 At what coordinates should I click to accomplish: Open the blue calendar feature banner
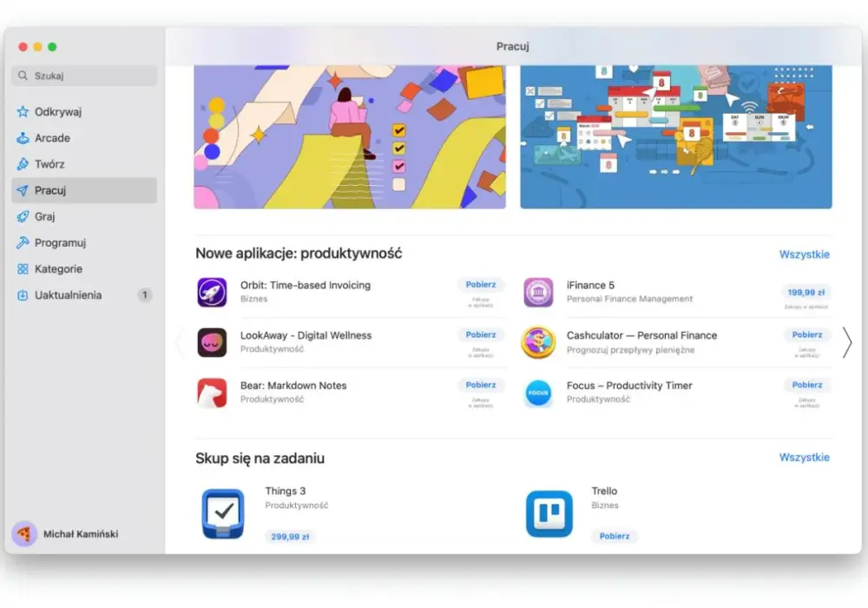pos(676,136)
